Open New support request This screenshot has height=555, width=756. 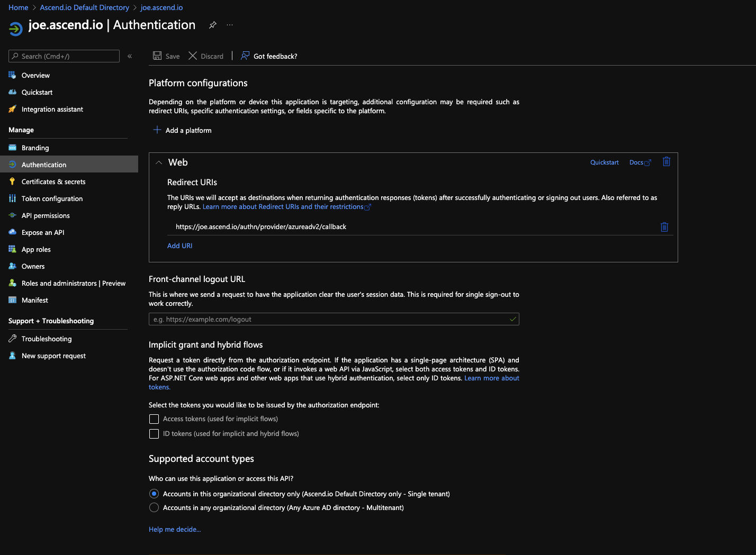(x=53, y=356)
